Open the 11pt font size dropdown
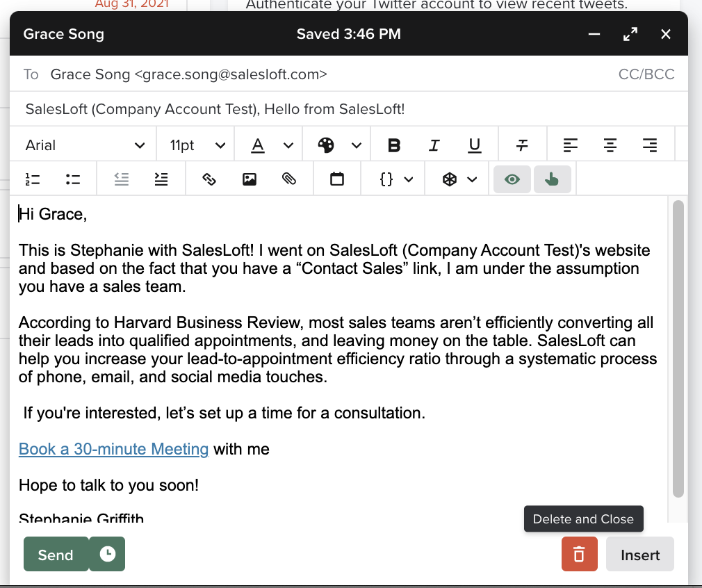Viewport: 702px width, 588px height. (x=195, y=145)
